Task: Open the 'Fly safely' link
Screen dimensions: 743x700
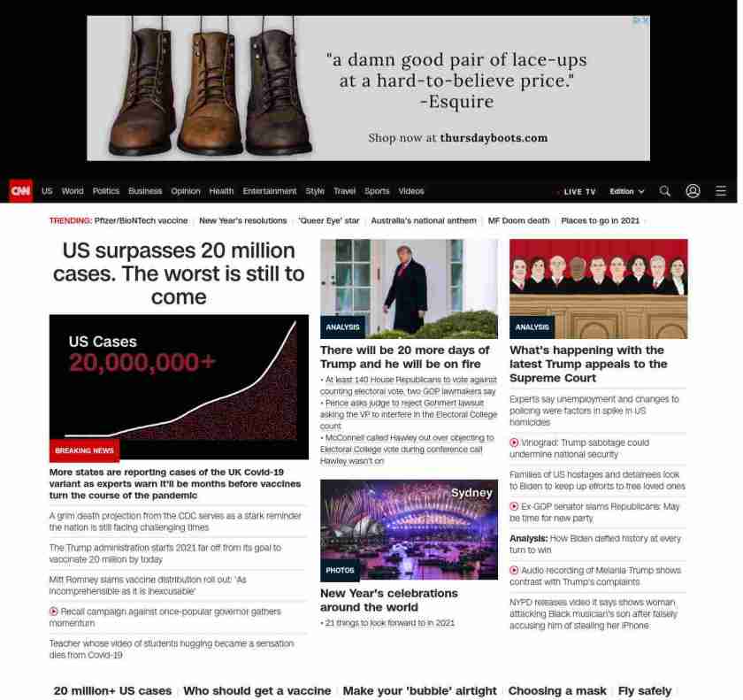Action: [x=645, y=690]
